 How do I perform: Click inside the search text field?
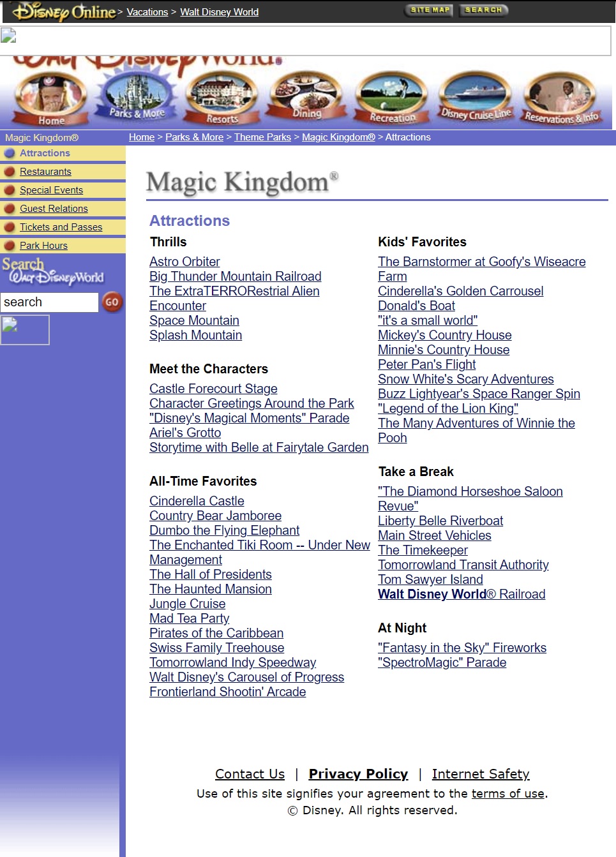click(50, 302)
